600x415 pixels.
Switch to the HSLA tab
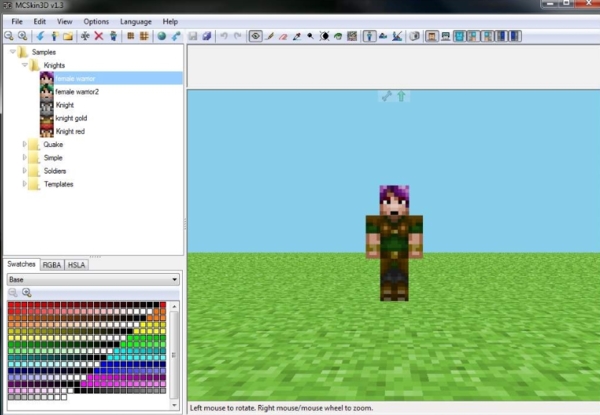click(x=77, y=265)
